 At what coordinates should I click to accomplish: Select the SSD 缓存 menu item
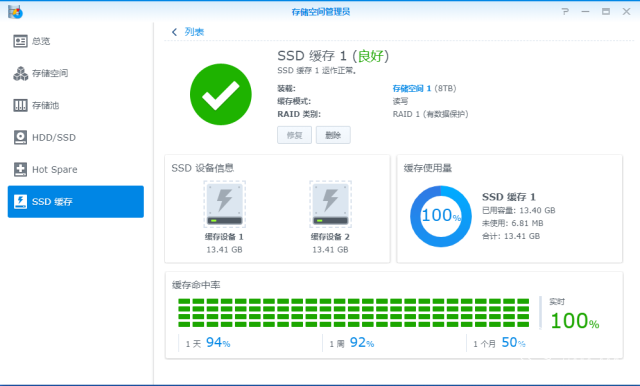point(76,202)
